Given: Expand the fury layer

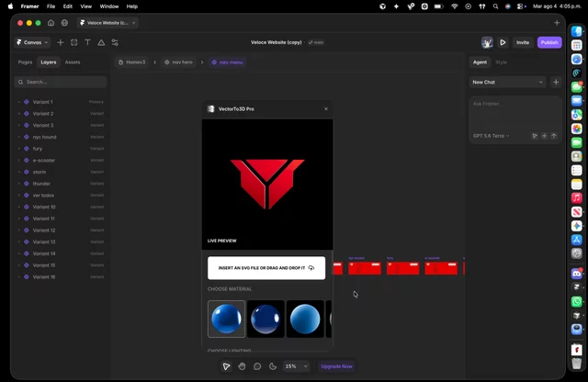Looking at the screenshot, I should tap(18, 149).
